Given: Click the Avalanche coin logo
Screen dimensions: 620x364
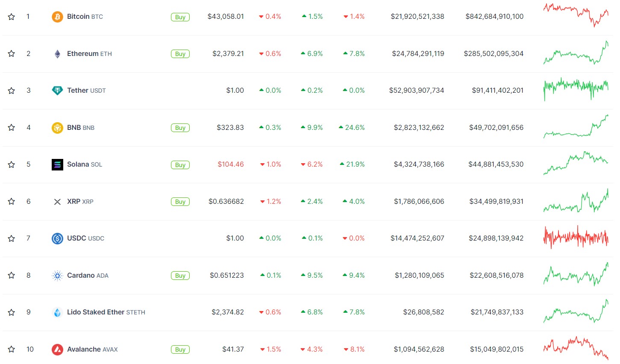Looking at the screenshot, I should [x=58, y=349].
